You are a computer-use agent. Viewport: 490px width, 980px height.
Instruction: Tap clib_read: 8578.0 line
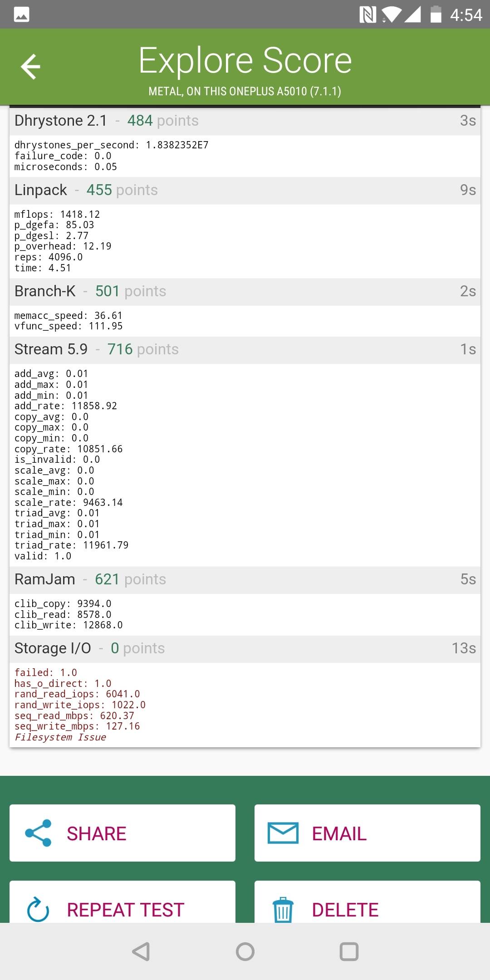pyautogui.click(x=63, y=615)
